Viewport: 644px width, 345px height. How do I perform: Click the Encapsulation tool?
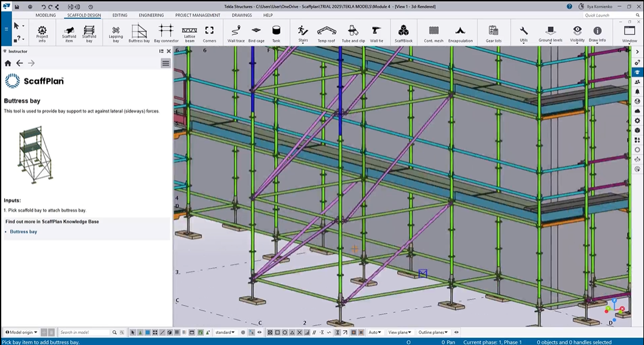pos(461,33)
